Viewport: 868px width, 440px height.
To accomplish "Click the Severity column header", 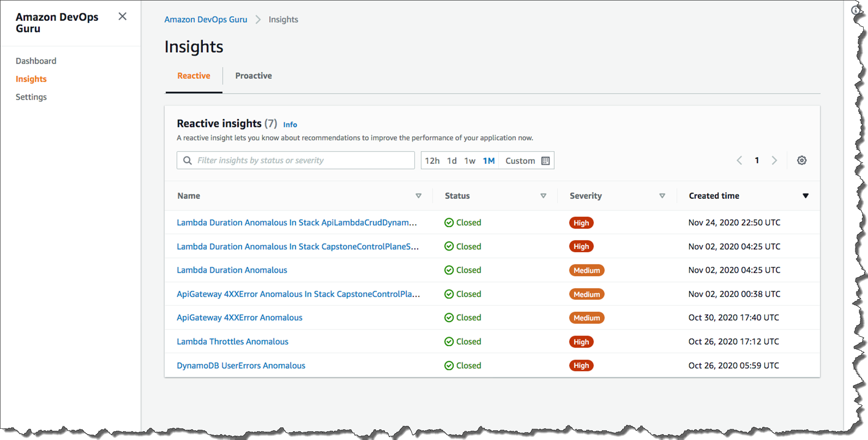I will pyautogui.click(x=586, y=196).
